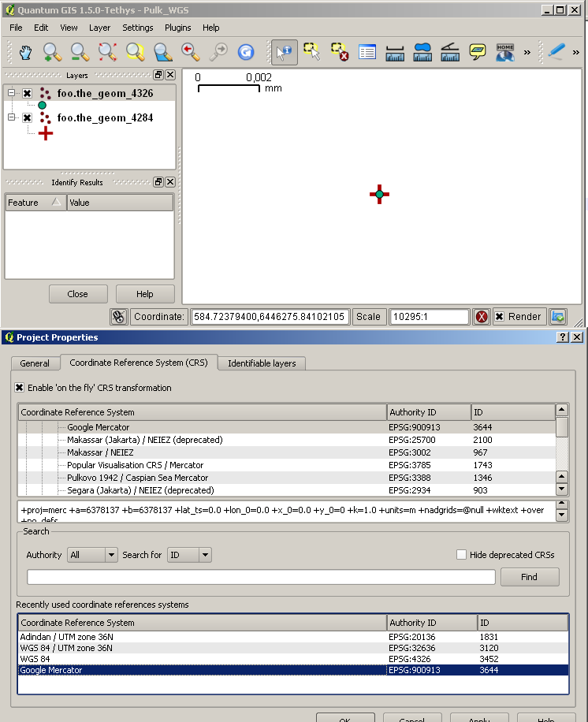The height and width of the screenshot is (722, 588).
Task: Open the Search for ID dropdown
Action: tap(189, 555)
